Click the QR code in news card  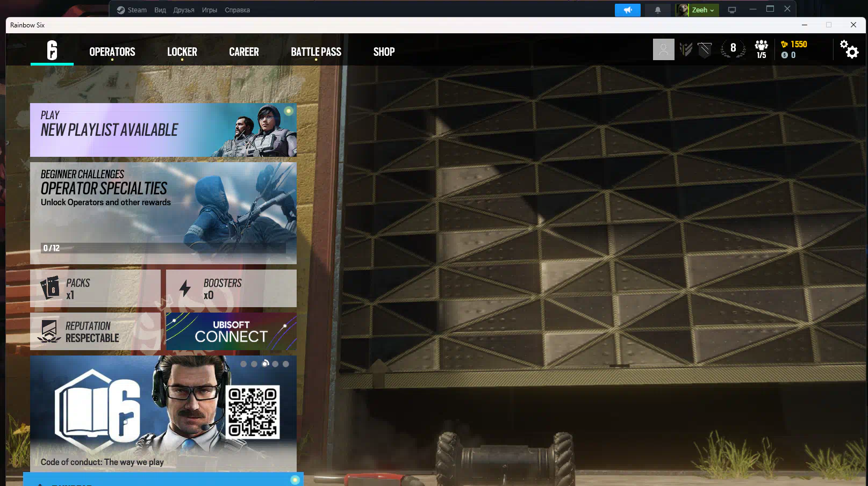pyautogui.click(x=253, y=412)
